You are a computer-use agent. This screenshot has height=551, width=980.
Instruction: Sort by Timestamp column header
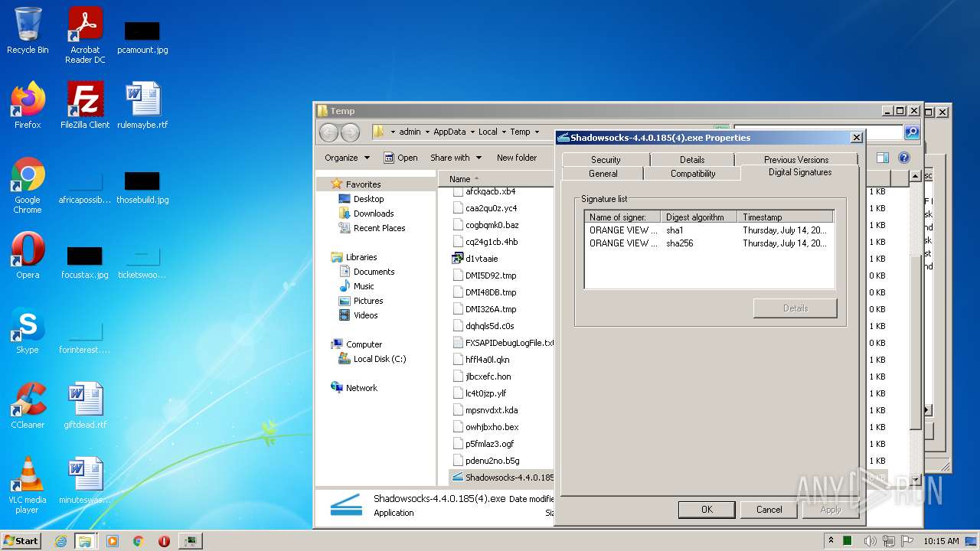click(786, 217)
